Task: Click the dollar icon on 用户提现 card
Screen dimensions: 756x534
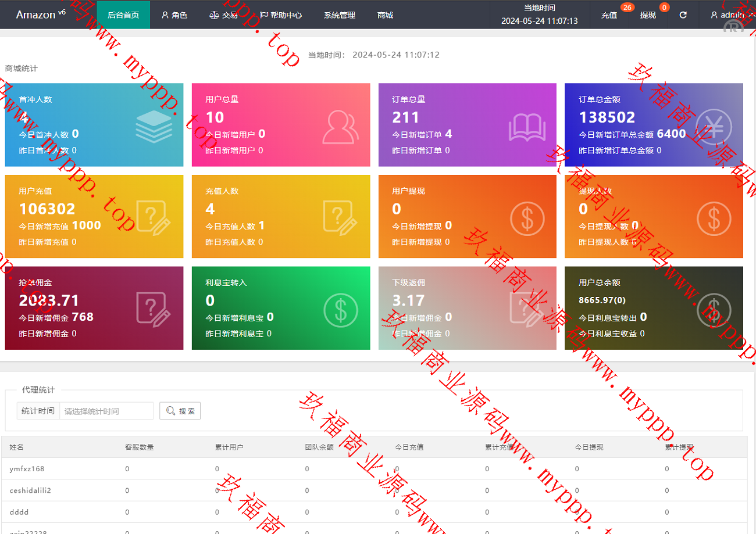Action: coord(527,217)
